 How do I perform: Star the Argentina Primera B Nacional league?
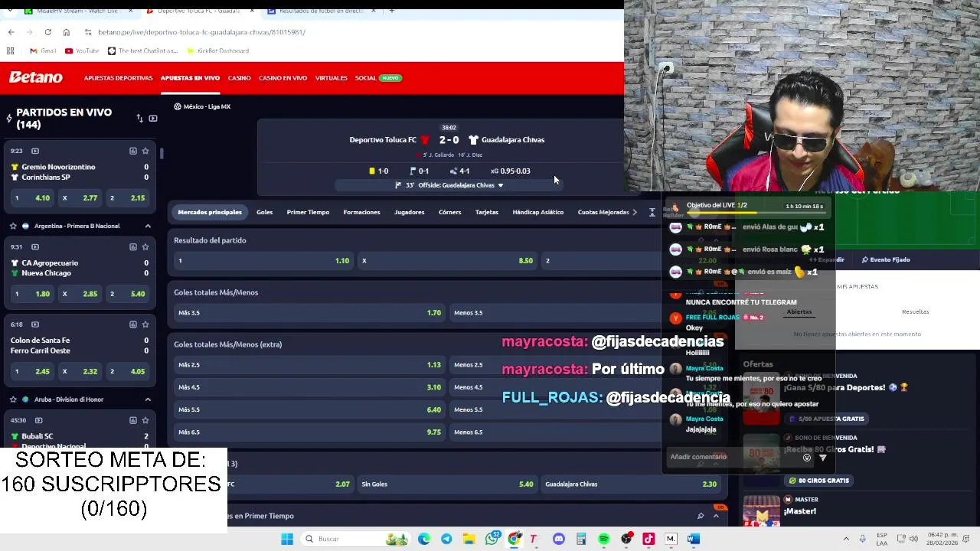[13, 226]
